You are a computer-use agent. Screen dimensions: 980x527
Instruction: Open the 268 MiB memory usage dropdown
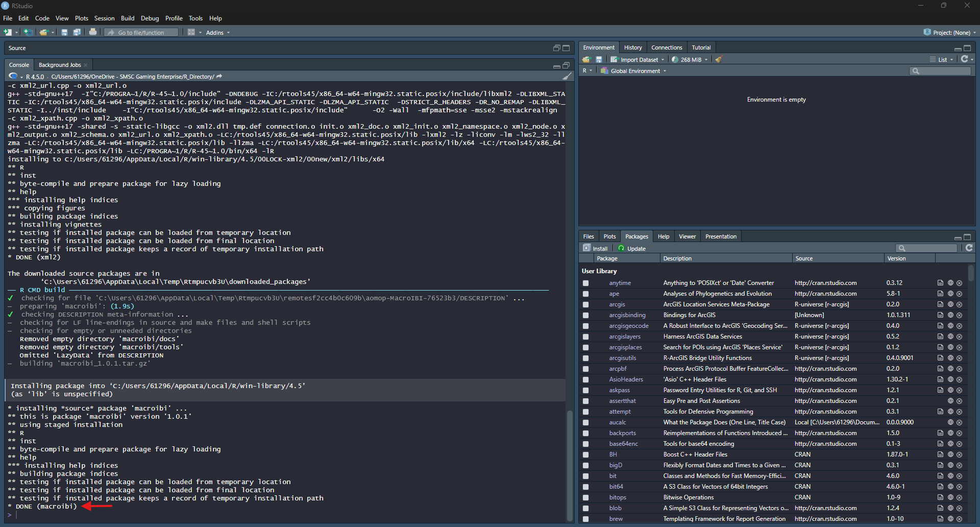pyautogui.click(x=690, y=60)
